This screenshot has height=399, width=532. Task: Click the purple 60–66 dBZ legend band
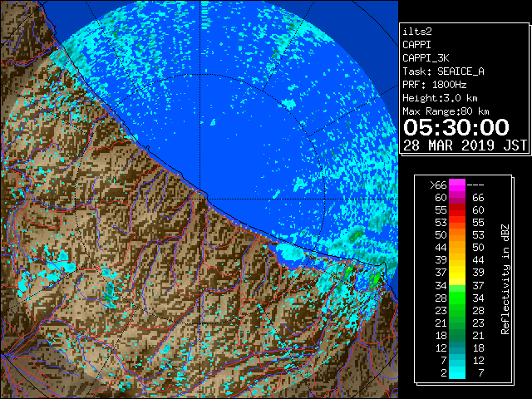tap(457, 198)
